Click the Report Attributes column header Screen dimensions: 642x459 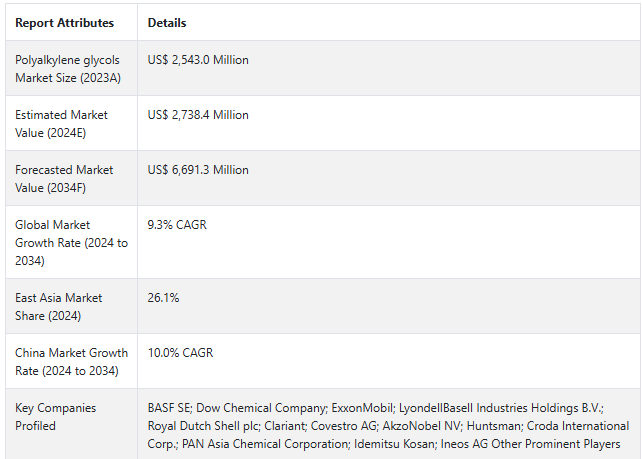(x=64, y=23)
